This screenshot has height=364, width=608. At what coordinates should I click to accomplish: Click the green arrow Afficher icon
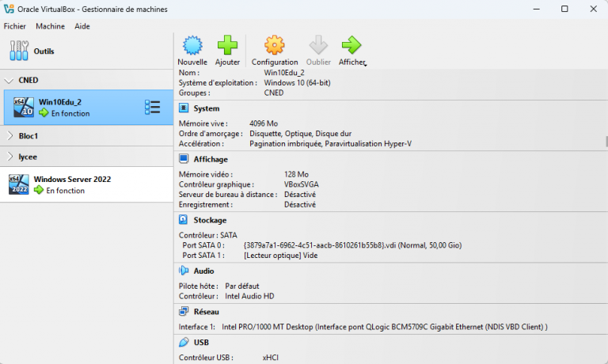pos(351,45)
